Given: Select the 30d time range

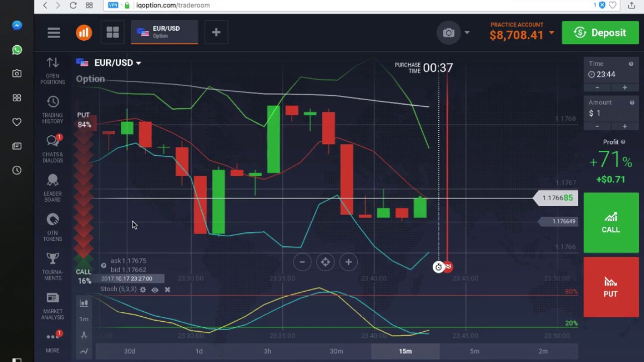Looking at the screenshot, I should coord(130,351).
